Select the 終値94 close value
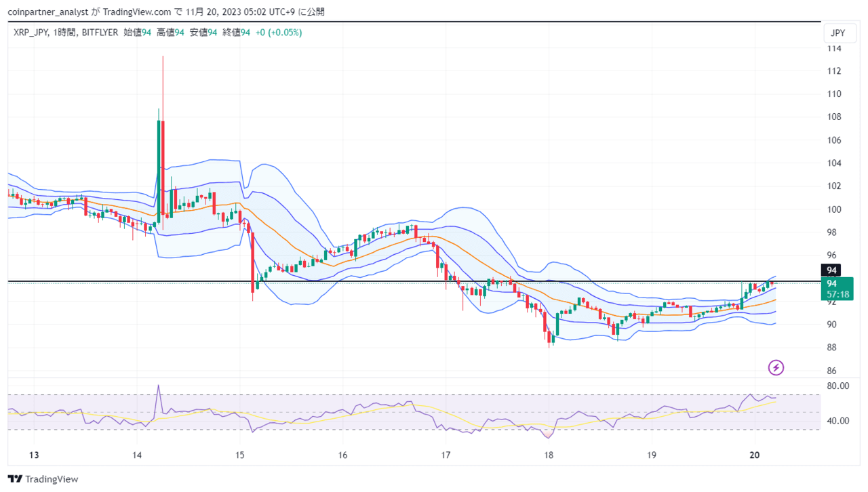 click(236, 33)
